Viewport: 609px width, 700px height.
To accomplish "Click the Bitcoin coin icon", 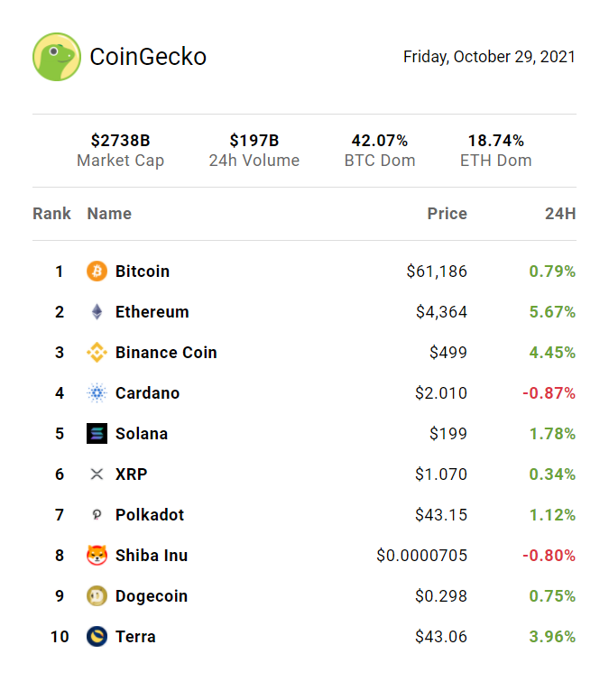I will click(97, 272).
